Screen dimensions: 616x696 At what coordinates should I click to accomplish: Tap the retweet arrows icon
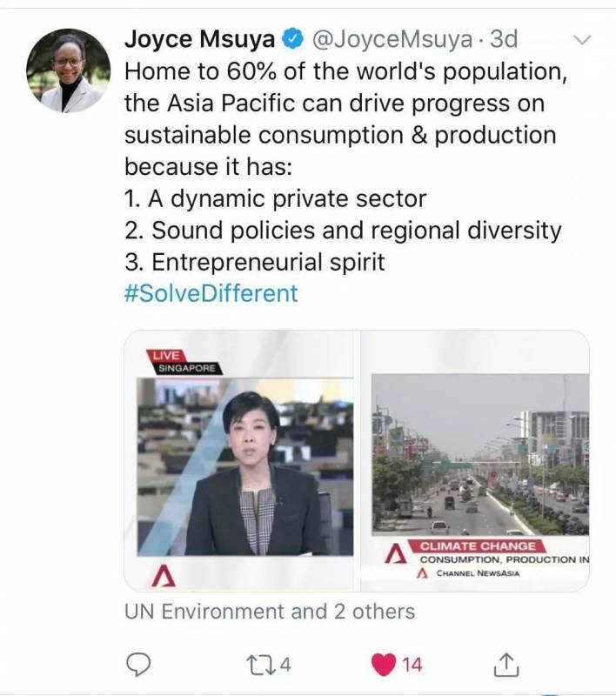[258, 665]
